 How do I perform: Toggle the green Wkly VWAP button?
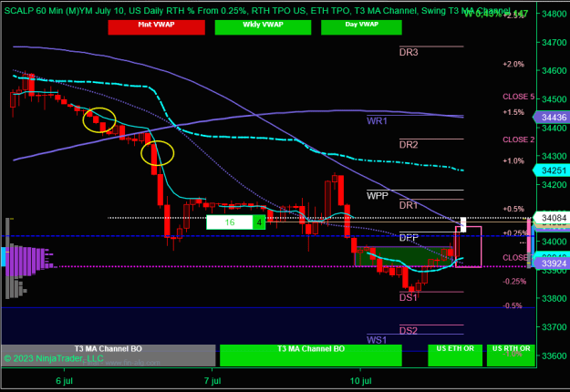(263, 27)
